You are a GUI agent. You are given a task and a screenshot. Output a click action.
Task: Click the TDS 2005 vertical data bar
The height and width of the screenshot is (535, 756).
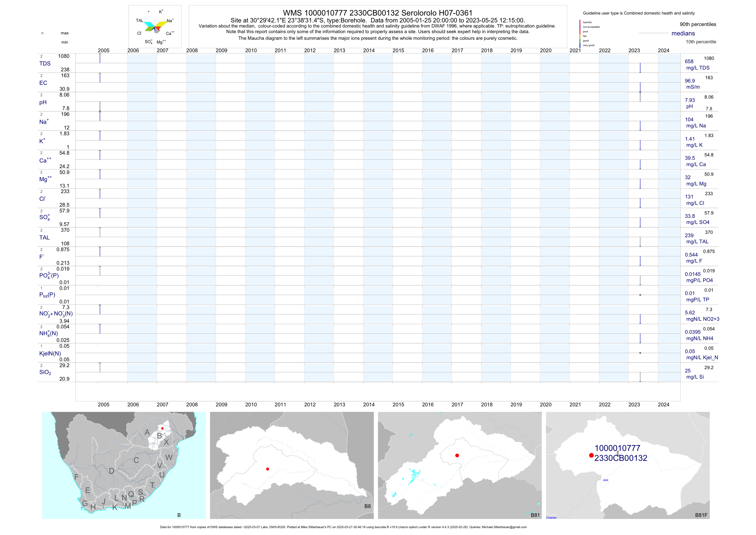(x=100, y=58)
